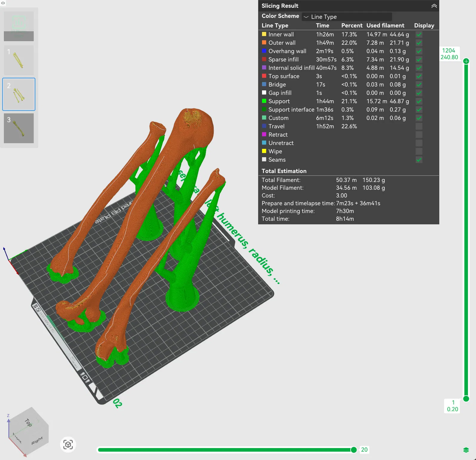The image size is (476, 460).
Task: Click the Total Filament value "50.37 m"
Action: [346, 180]
